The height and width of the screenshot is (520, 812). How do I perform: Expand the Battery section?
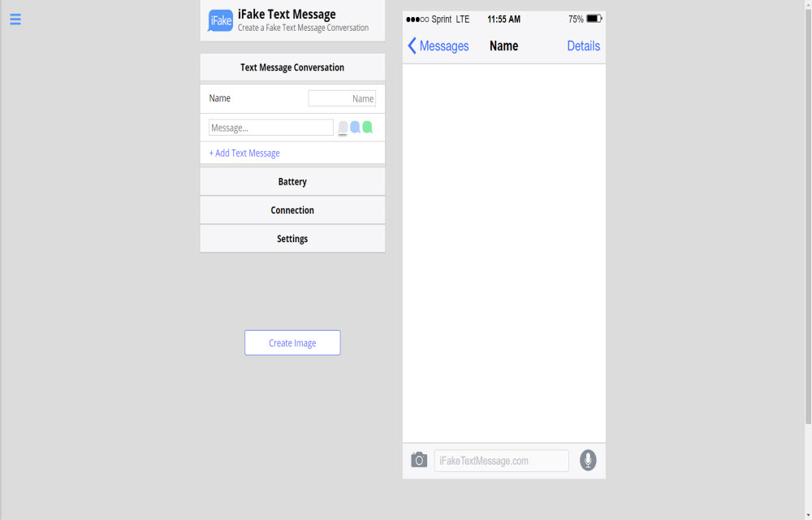tap(292, 181)
